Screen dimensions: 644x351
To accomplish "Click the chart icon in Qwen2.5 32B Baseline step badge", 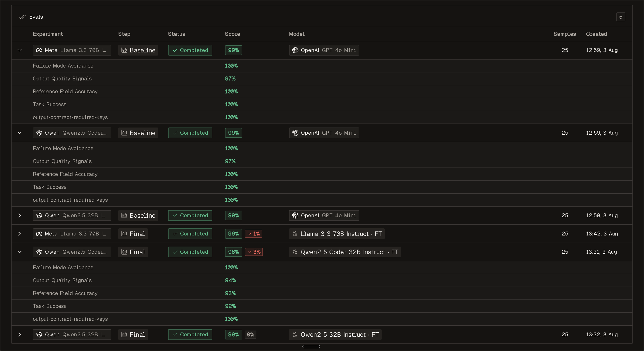I will (124, 215).
